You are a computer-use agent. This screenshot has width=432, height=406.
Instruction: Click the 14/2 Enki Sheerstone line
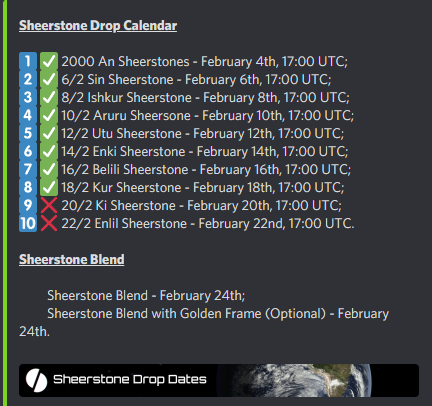205,152
